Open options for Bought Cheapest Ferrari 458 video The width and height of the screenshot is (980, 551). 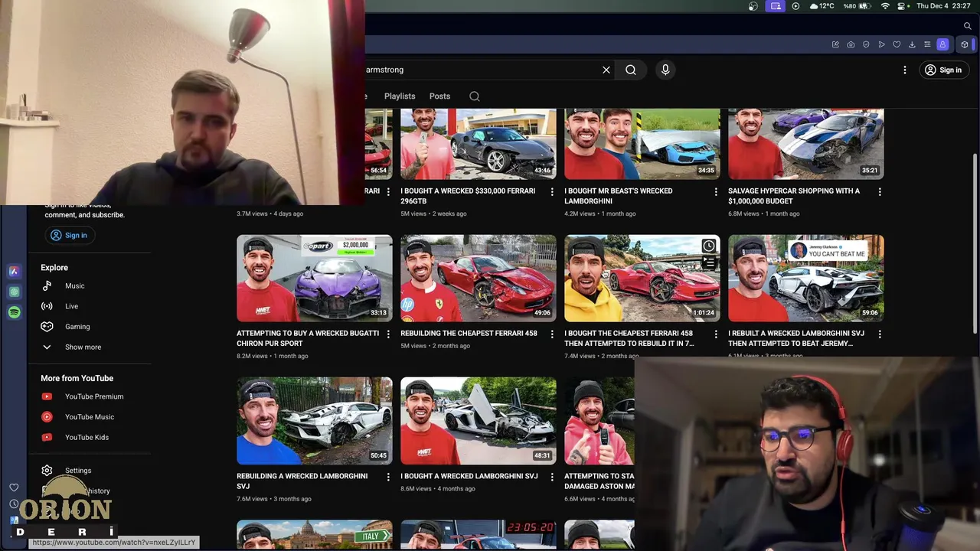tap(716, 334)
